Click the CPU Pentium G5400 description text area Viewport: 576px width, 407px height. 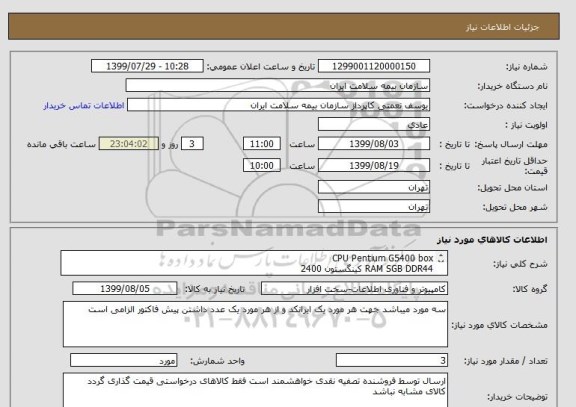click(x=254, y=263)
